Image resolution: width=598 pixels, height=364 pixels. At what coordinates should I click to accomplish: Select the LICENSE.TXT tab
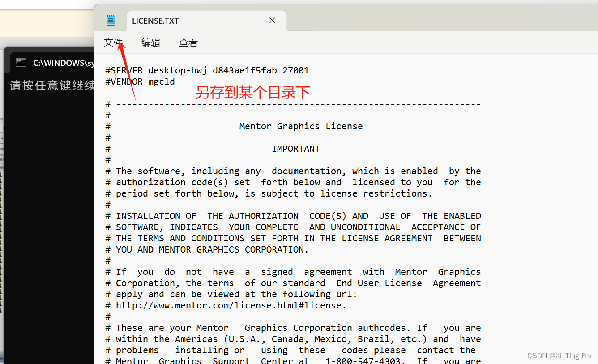(x=207, y=21)
